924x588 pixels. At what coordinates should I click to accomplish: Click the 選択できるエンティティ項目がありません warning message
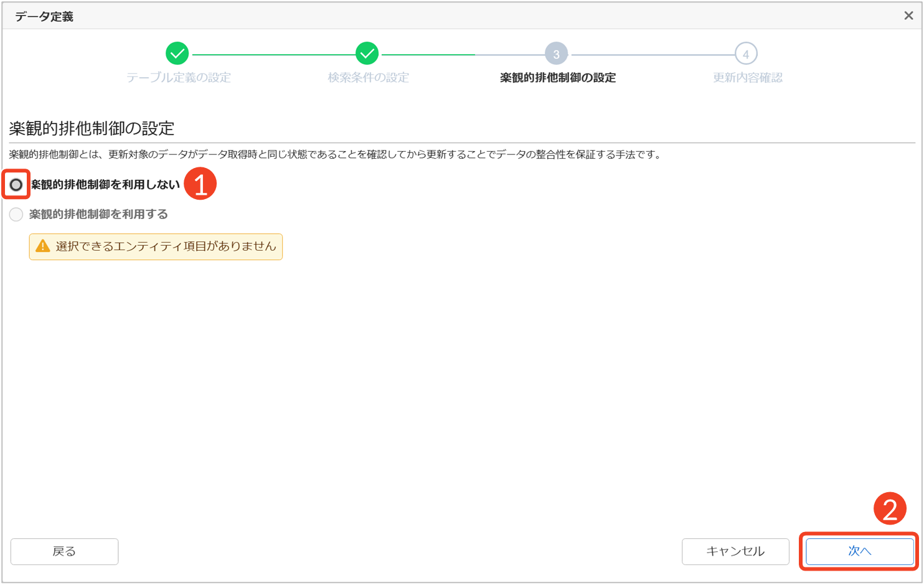(x=165, y=246)
